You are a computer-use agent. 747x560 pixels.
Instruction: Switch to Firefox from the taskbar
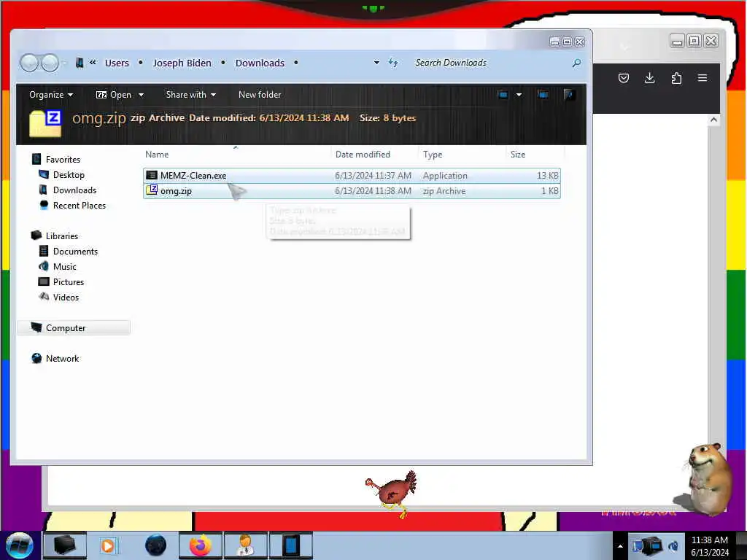click(x=200, y=545)
